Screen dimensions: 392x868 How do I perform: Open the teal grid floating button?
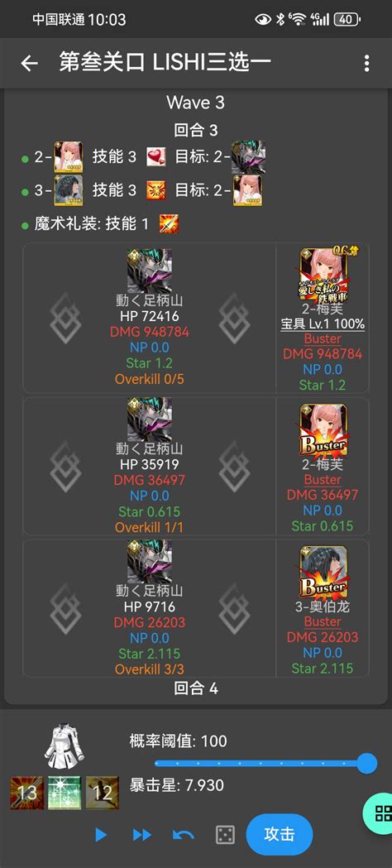click(380, 813)
